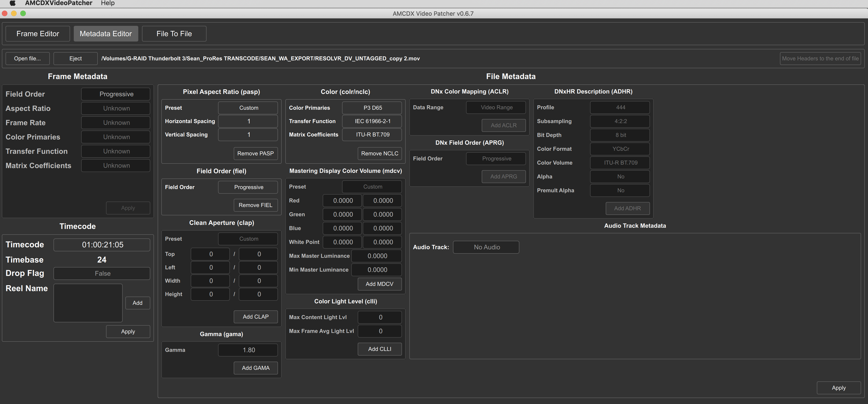
Task: Click the Gamma field showing 1.80
Action: pos(248,350)
